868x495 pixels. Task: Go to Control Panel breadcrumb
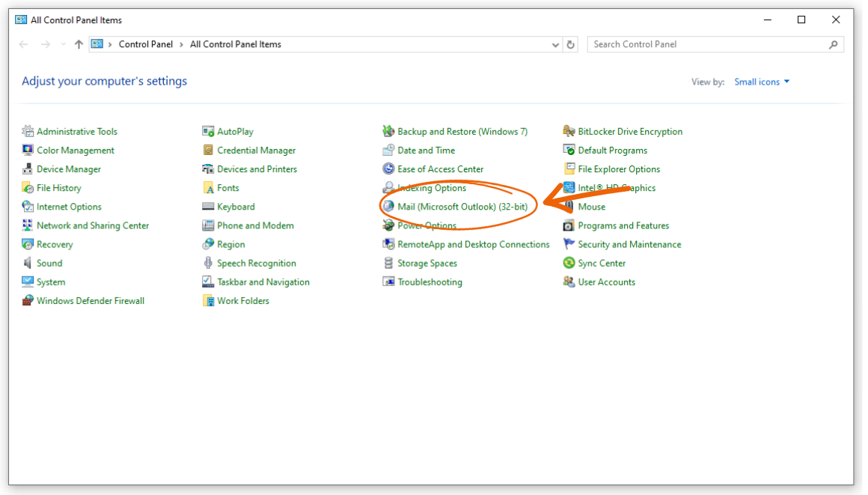pyautogui.click(x=146, y=44)
